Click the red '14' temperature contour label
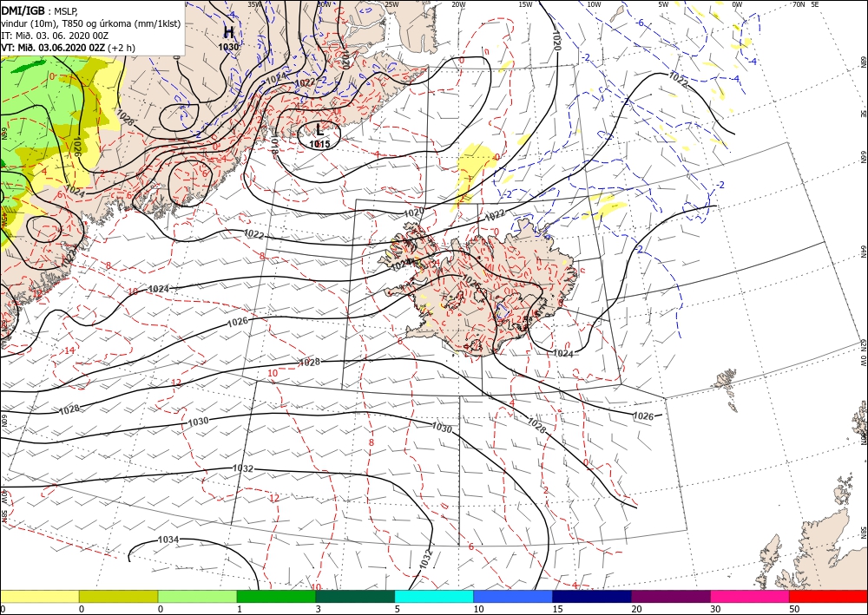 (x=69, y=350)
